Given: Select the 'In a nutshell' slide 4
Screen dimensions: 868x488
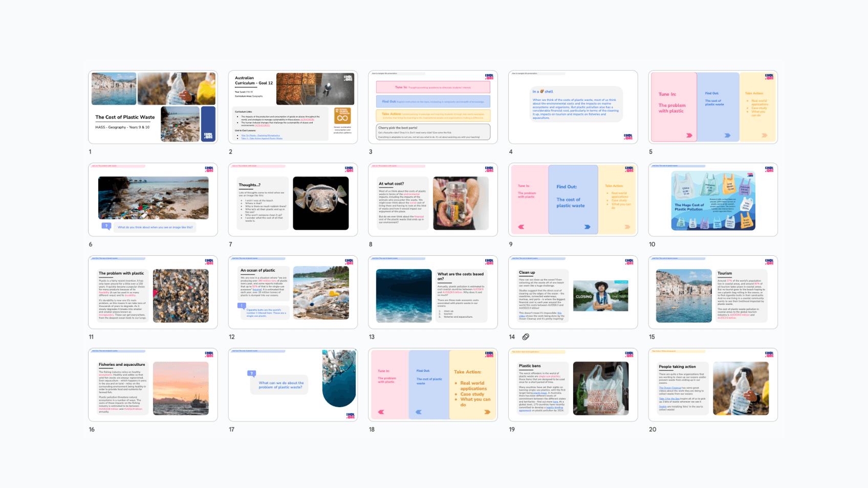Looking at the screenshot, I should pos(573,107).
